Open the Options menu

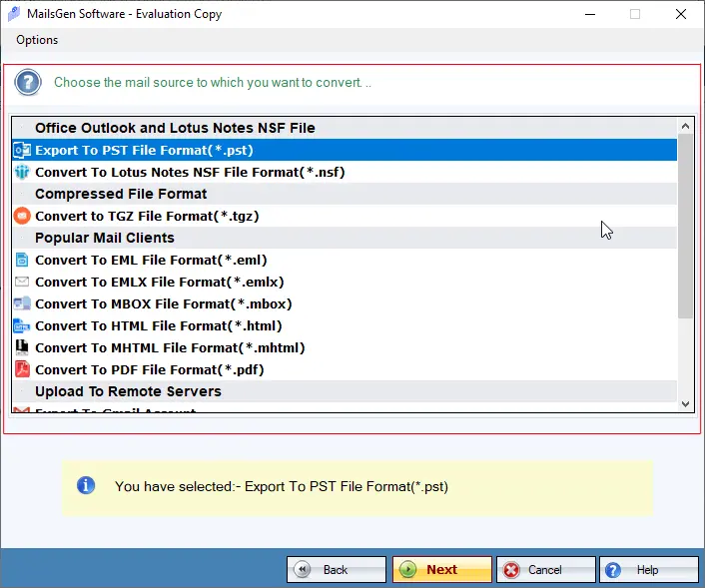(37, 40)
